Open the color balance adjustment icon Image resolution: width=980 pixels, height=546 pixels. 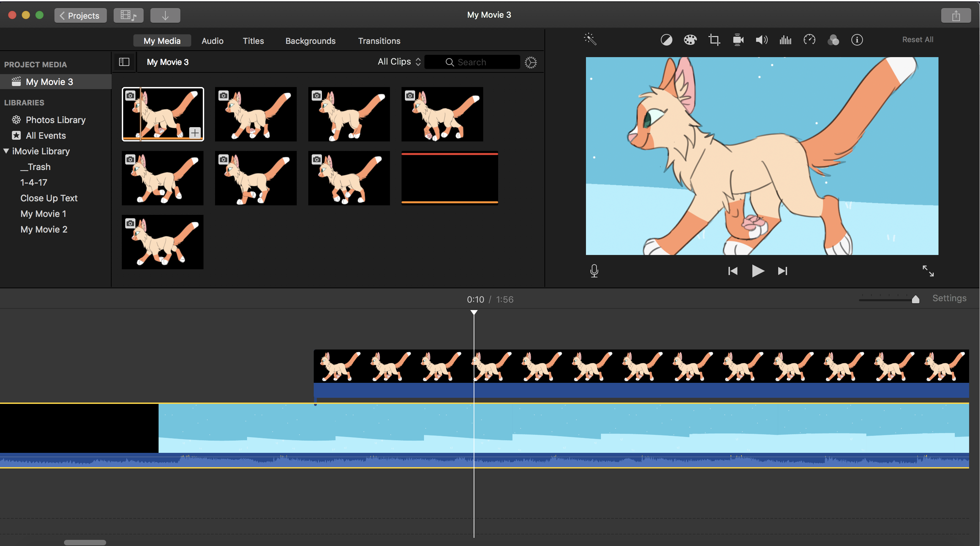666,40
